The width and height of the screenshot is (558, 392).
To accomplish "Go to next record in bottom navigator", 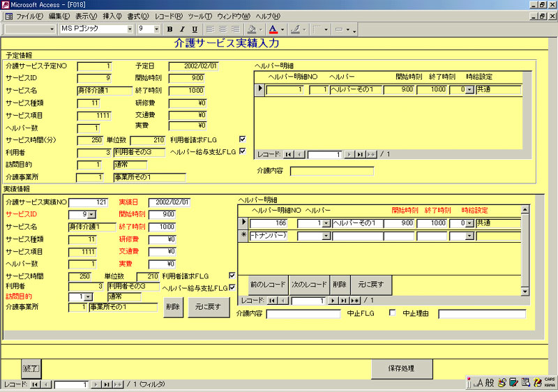I will pyautogui.click(x=96, y=384).
